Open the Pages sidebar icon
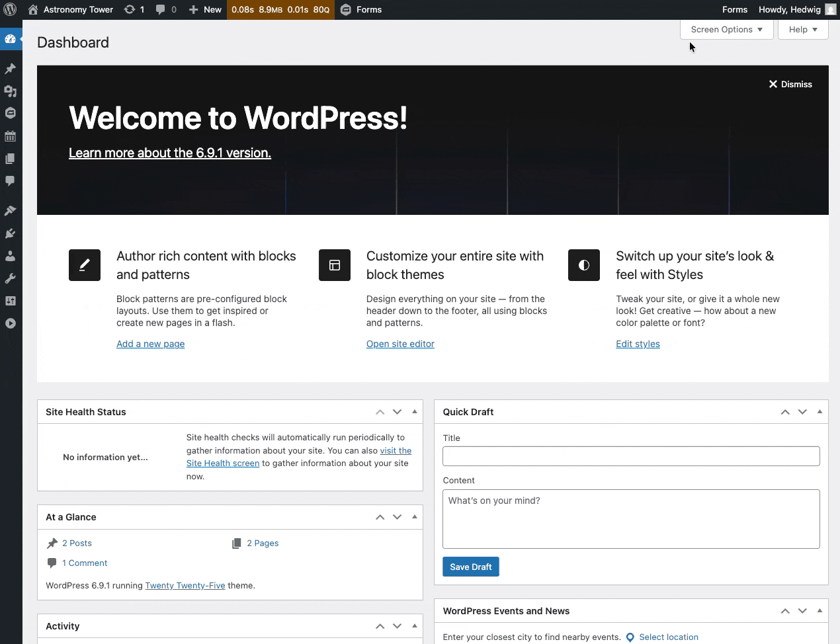This screenshot has width=840, height=644. (x=10, y=159)
